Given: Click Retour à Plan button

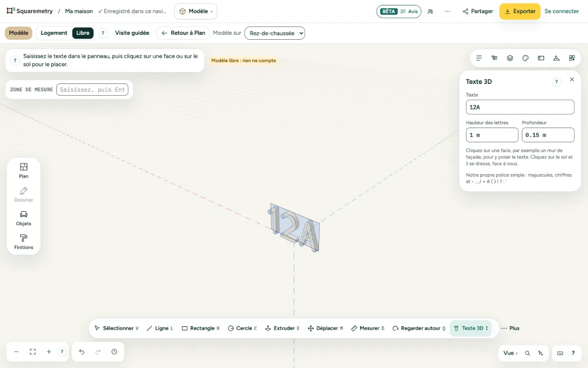Looking at the screenshot, I should click(x=183, y=33).
